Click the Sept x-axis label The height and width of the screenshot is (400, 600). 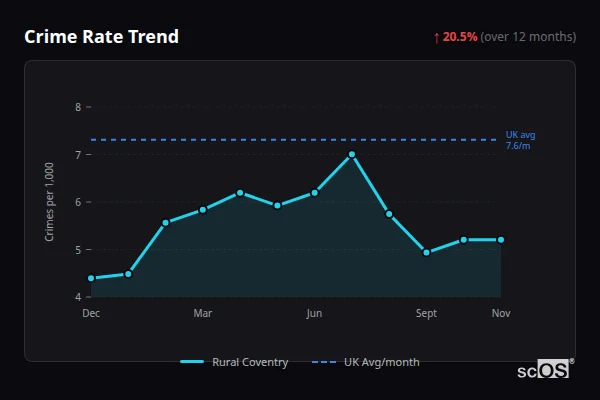click(426, 313)
